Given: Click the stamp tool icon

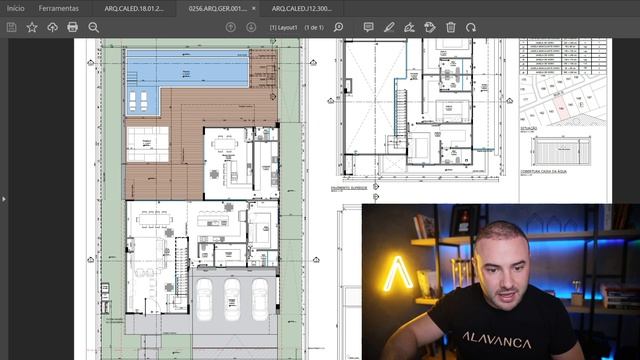Looking at the screenshot, I should 430,27.
